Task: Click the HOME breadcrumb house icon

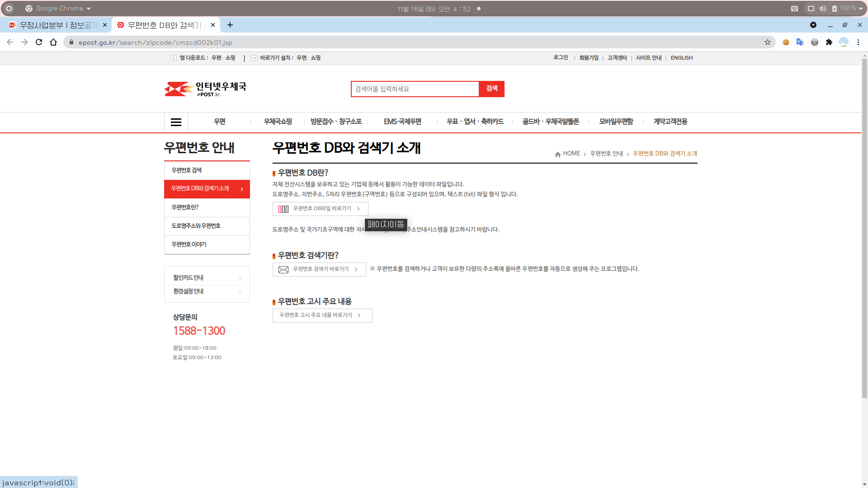Action: click(x=557, y=154)
